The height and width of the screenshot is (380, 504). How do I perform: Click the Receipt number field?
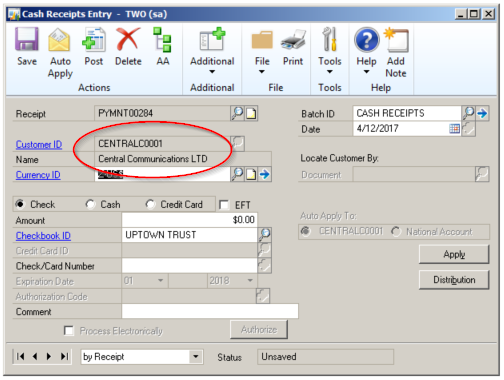tap(162, 113)
